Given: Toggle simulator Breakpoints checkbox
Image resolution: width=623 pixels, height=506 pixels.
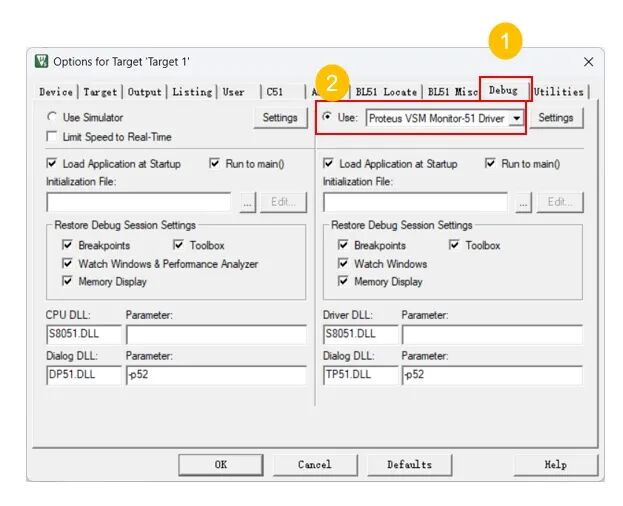Looking at the screenshot, I should click(68, 245).
